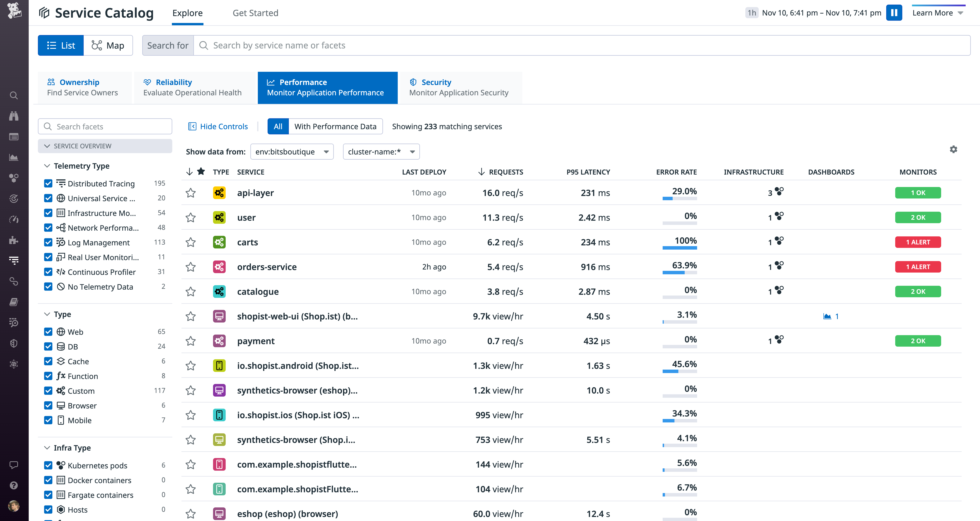Click the binoculars icon in sidebar
Viewport: 980px width, 521px height.
point(14,116)
